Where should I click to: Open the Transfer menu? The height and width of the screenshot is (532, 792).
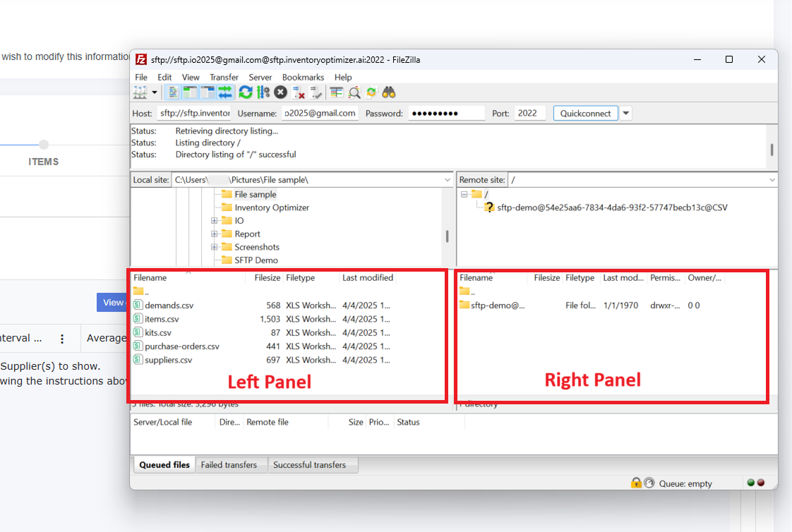pyautogui.click(x=224, y=77)
